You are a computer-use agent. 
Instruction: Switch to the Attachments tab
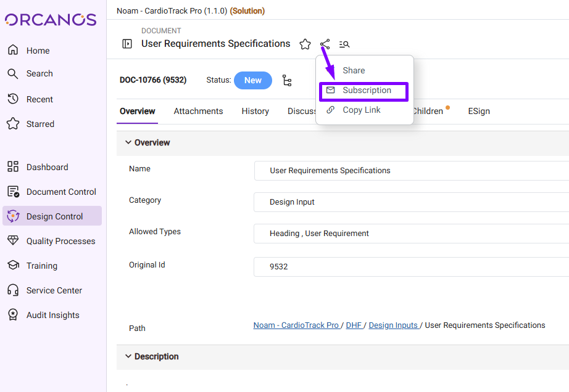(x=198, y=112)
